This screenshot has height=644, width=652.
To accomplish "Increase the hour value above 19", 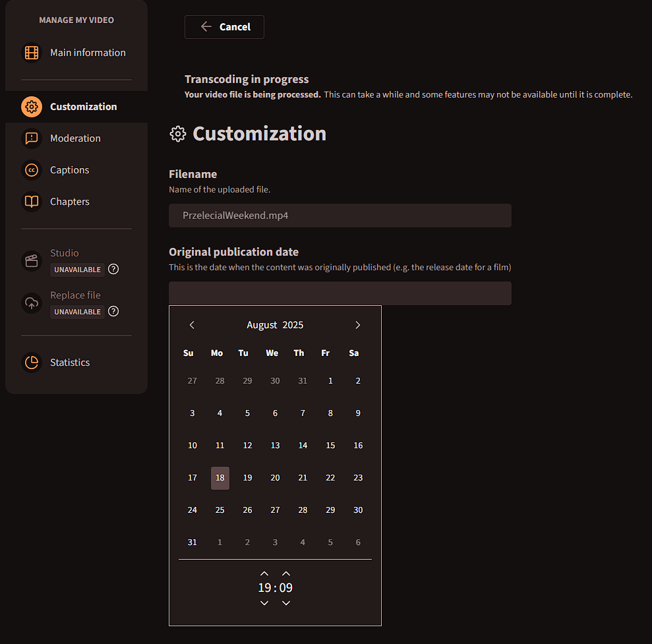I will coord(264,573).
